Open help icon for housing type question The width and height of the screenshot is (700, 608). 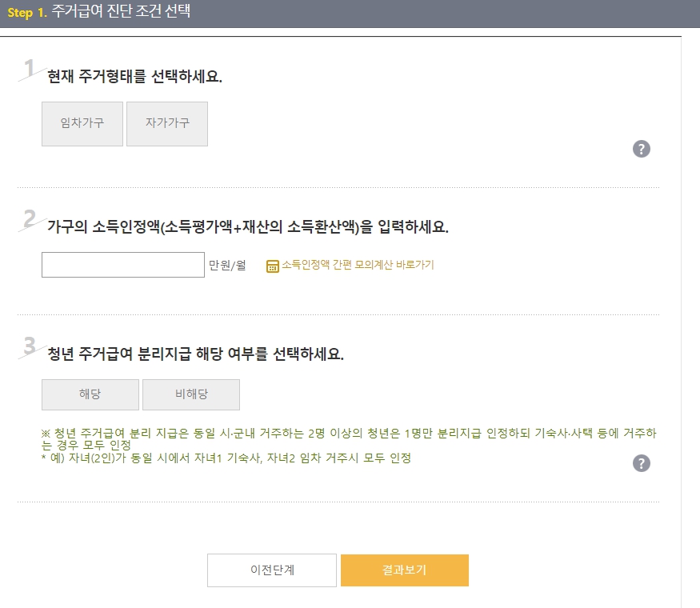642,149
